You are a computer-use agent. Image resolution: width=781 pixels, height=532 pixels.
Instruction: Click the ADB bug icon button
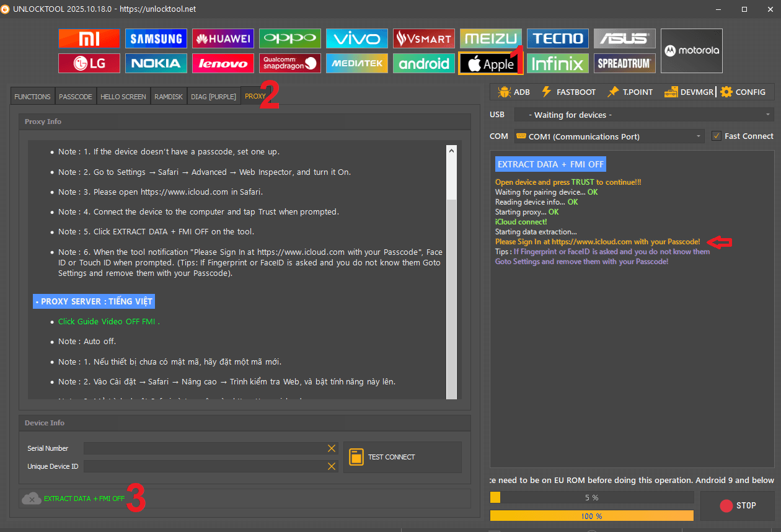coord(513,92)
